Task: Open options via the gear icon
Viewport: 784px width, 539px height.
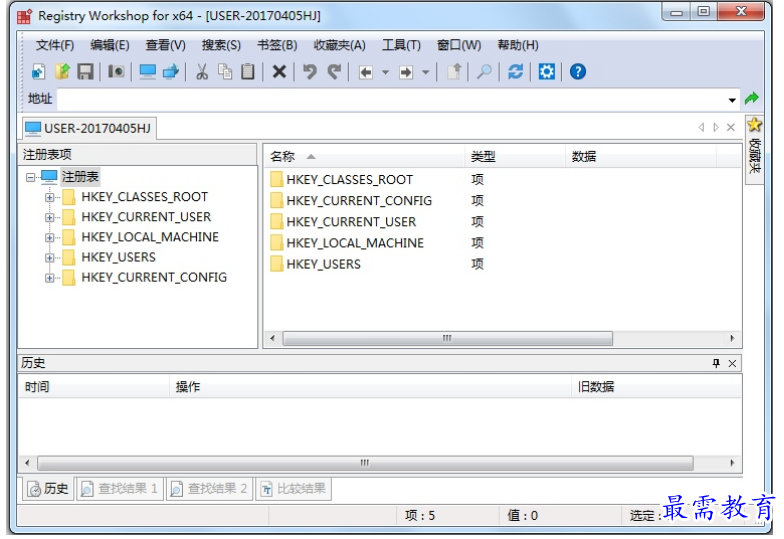Action: click(546, 72)
